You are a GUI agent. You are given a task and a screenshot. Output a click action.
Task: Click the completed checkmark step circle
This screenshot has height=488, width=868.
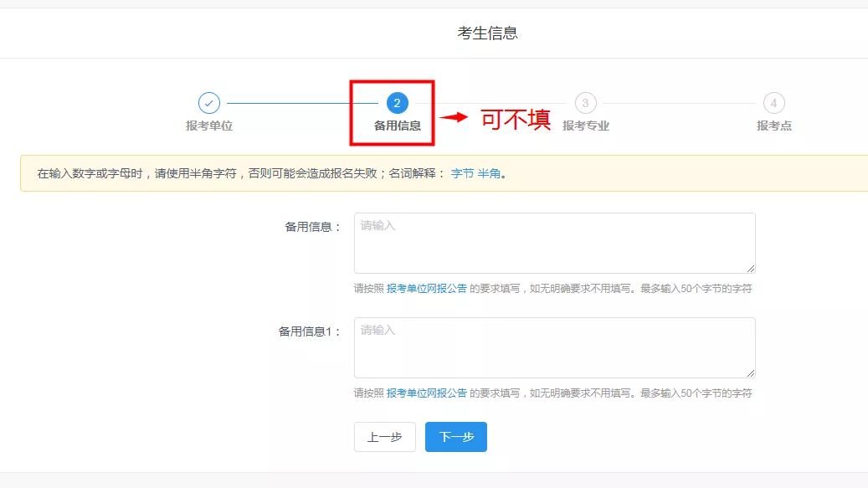[209, 103]
